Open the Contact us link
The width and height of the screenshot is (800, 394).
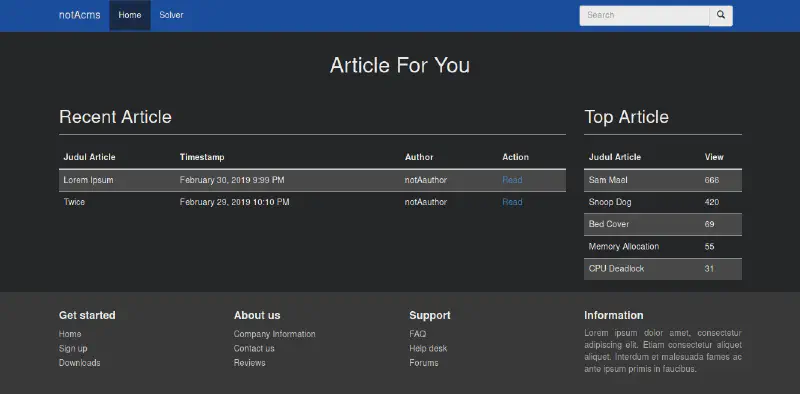point(254,349)
